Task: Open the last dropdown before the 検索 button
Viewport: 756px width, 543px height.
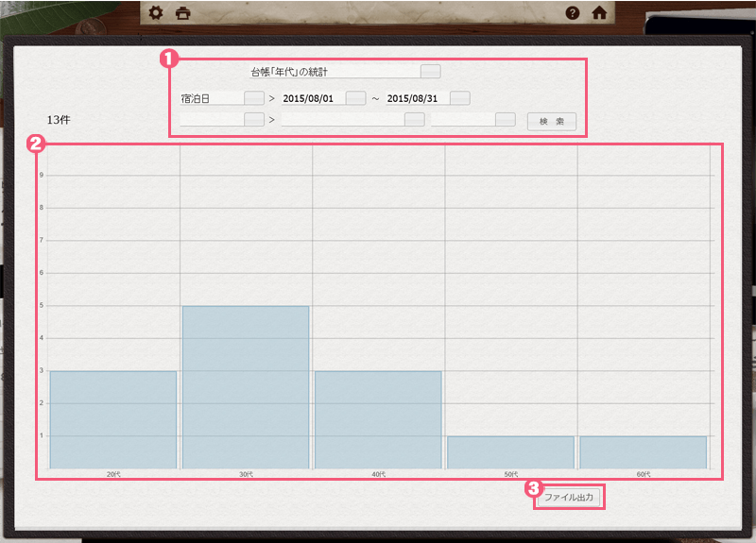Action: coord(505,120)
